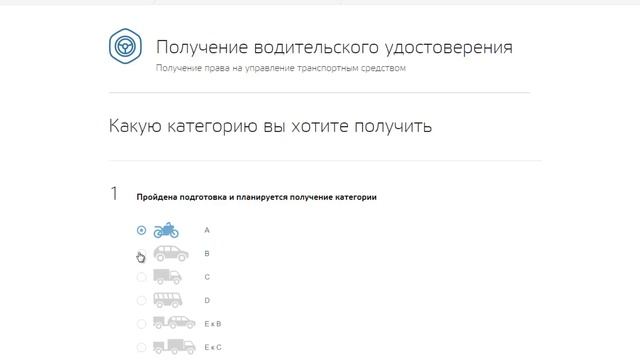Image resolution: width=640 pixels, height=360 pixels.
Task: Click heading 'Получение водительского удостоверения'
Action: (334, 47)
